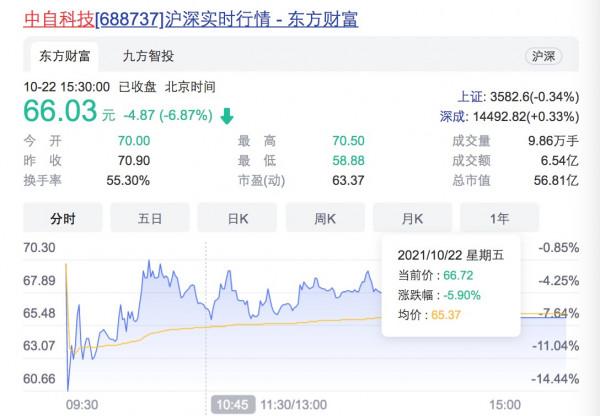Click the timestamp 10-22 15:30:00
The width and height of the screenshot is (600, 416).
pos(67,87)
